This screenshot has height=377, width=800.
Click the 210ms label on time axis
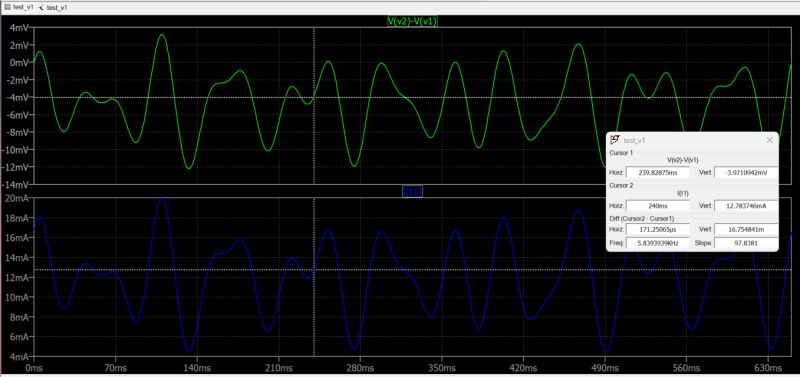click(x=279, y=367)
